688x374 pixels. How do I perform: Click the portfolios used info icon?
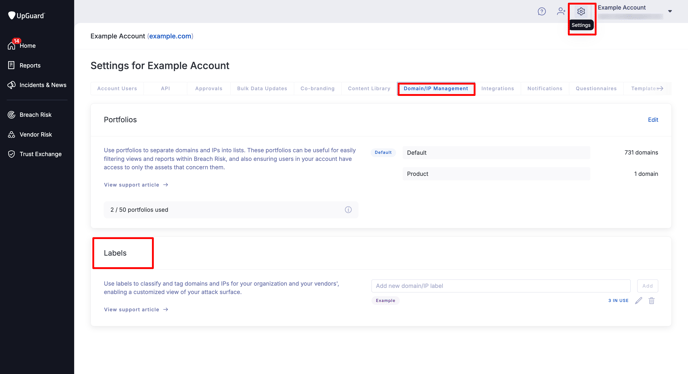(348, 210)
